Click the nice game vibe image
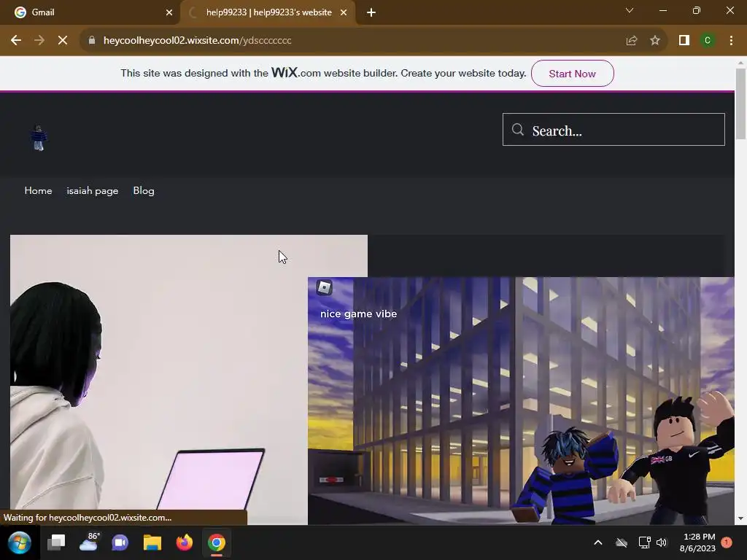This screenshot has width=747, height=560. click(x=521, y=401)
